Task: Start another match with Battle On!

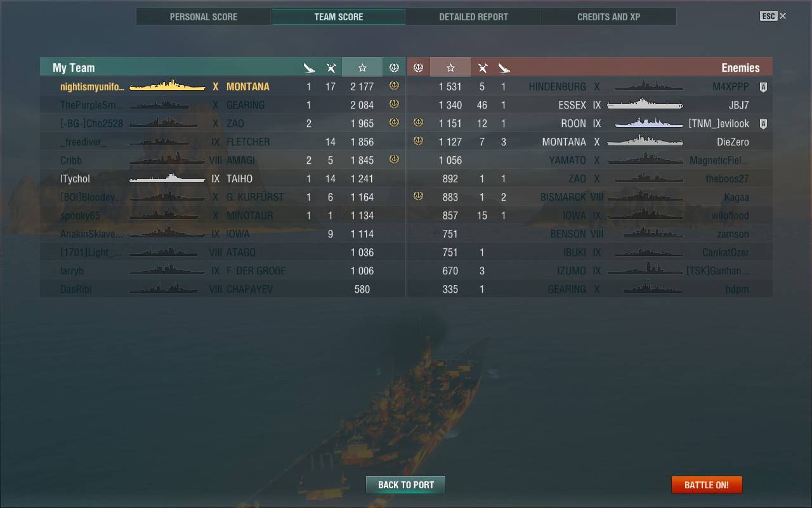Action: click(x=707, y=485)
